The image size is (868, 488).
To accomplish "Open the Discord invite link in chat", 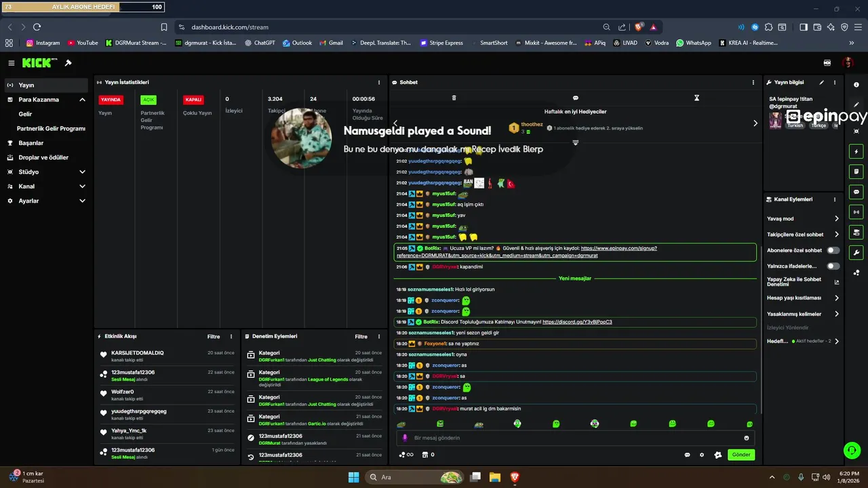I will [x=577, y=322].
